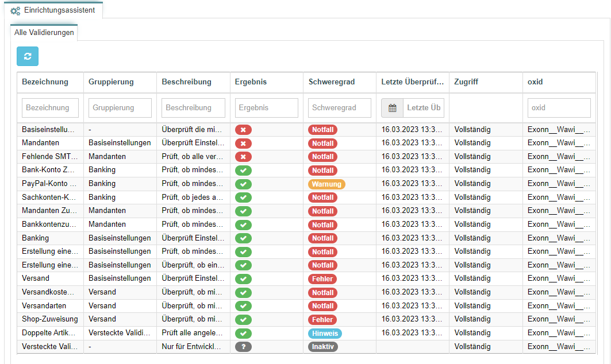This screenshot has width=611, height=364.
Task: Click the Warnung badge in PayPal-Konto row
Action: (326, 184)
